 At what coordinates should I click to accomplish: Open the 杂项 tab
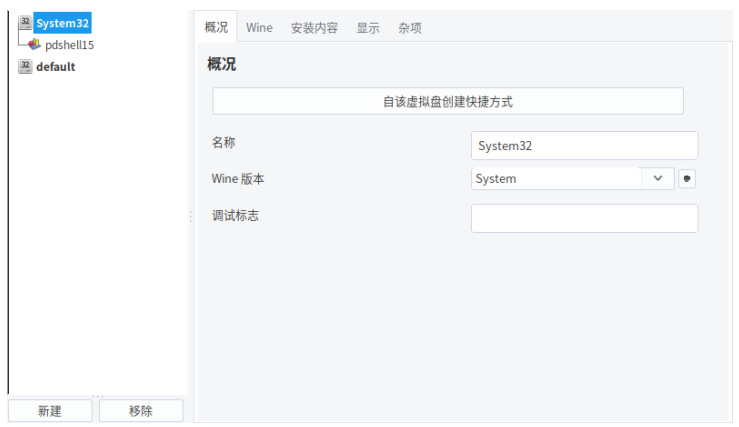click(x=410, y=28)
